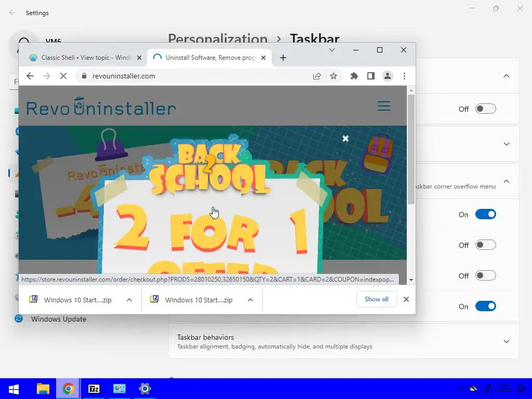532x399 pixels.
Task: Open 7-Zip from the taskbar
Action: click(94, 389)
